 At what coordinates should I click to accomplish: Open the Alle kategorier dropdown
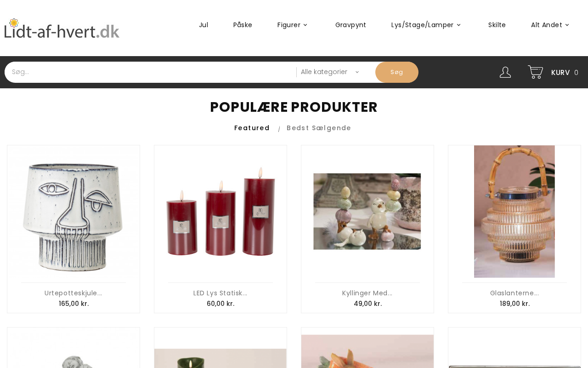coord(330,72)
